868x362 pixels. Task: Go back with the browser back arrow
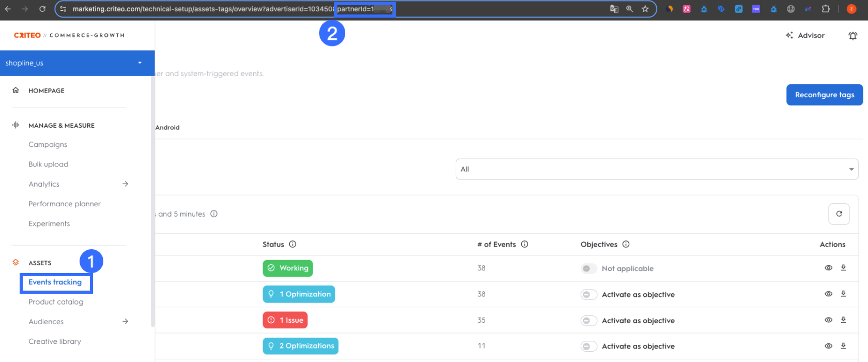8,9
